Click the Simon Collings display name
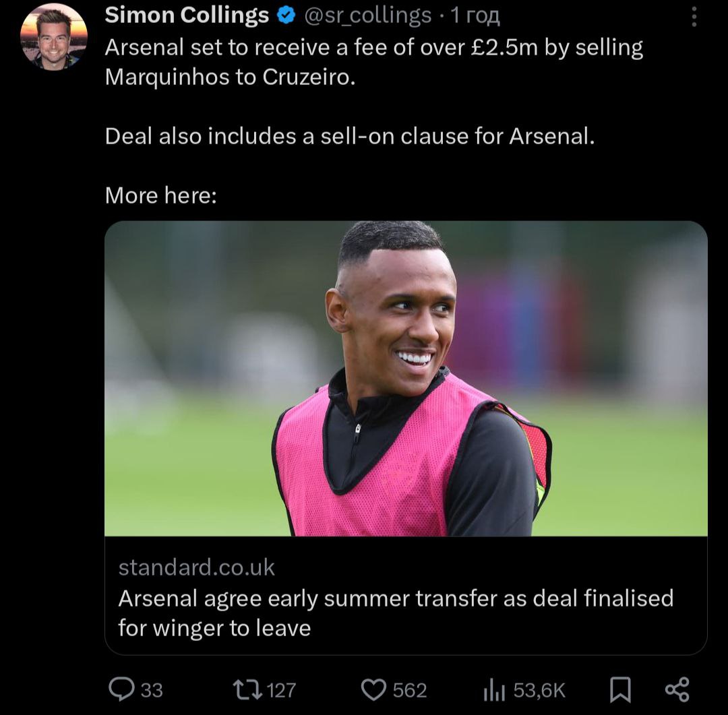 tap(187, 15)
